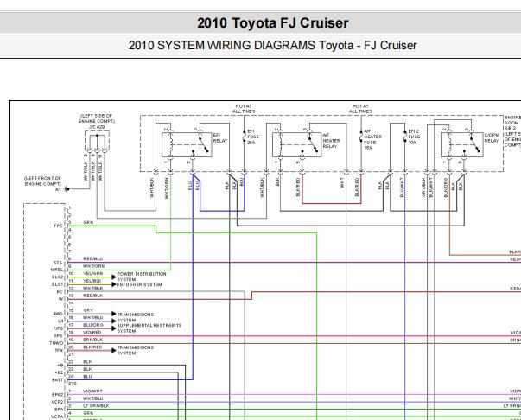521x420 pixels.
Task: Click the E70 connector label
Action: tap(73, 384)
